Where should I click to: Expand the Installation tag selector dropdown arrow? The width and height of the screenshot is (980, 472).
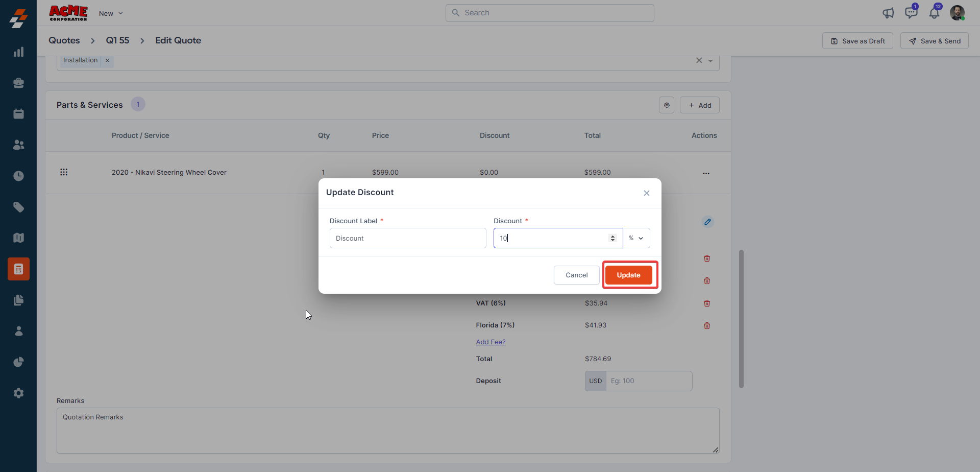point(710,61)
